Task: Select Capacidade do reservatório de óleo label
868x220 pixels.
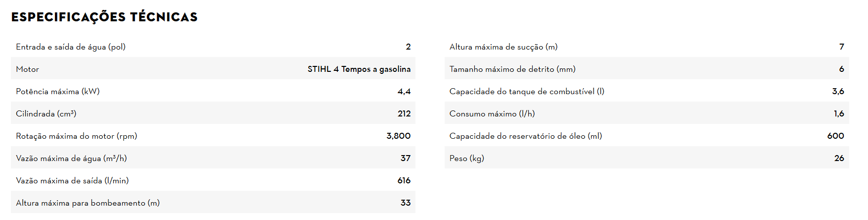Action: [526, 136]
